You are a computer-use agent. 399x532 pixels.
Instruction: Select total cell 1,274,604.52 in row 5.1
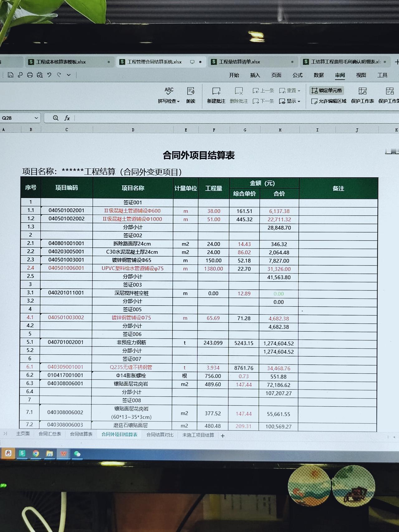click(x=279, y=343)
